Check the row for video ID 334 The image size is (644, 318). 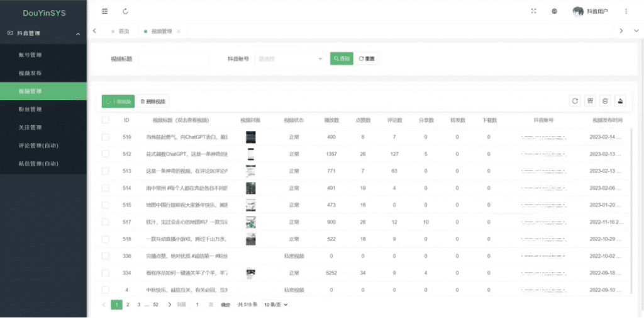(x=106, y=273)
